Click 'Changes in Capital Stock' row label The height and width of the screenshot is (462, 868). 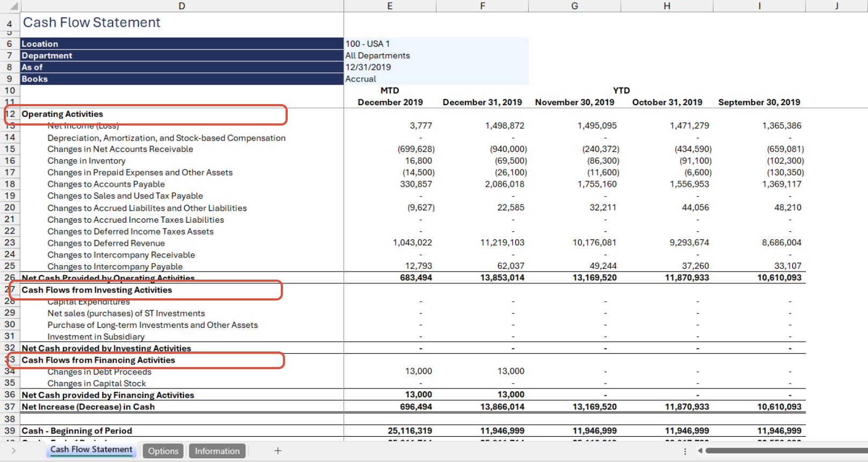point(97,384)
